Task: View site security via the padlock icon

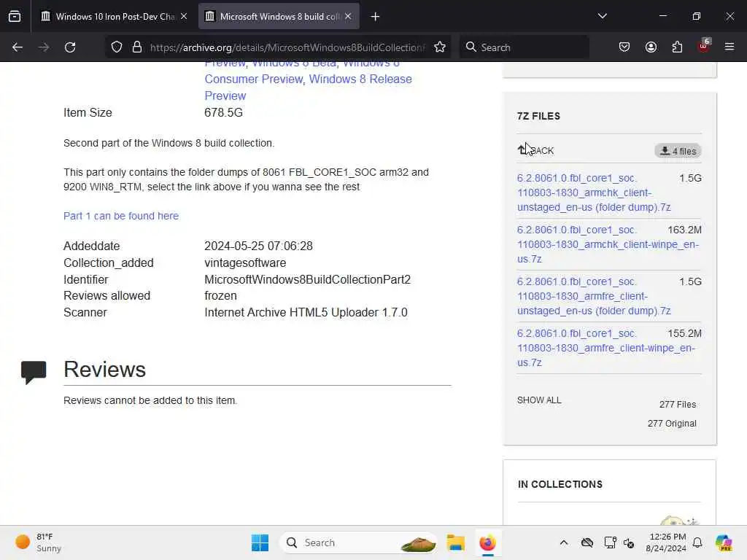Action: [137, 47]
